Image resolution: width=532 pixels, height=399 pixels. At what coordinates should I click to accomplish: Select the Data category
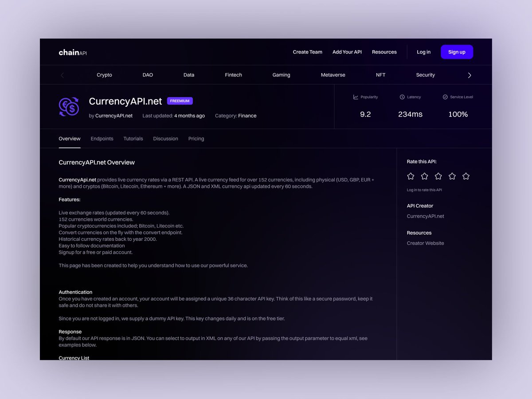pyautogui.click(x=189, y=75)
